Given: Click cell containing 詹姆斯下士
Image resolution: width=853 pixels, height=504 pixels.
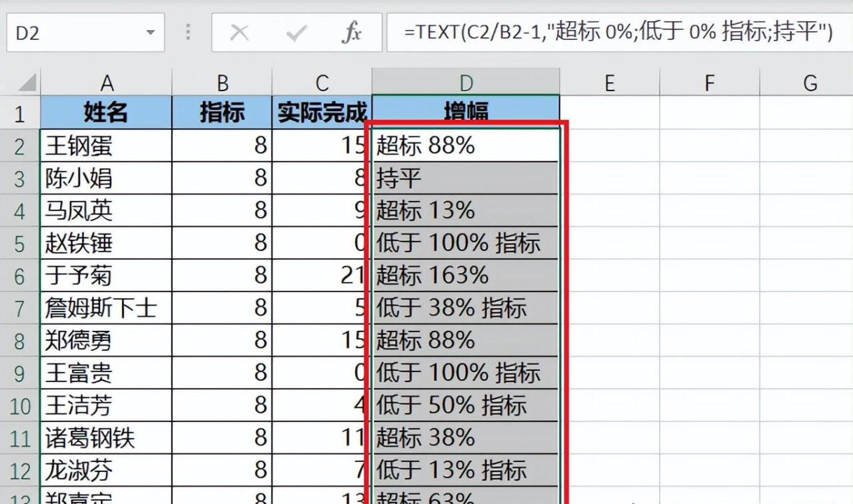Looking at the screenshot, I should 107,308.
